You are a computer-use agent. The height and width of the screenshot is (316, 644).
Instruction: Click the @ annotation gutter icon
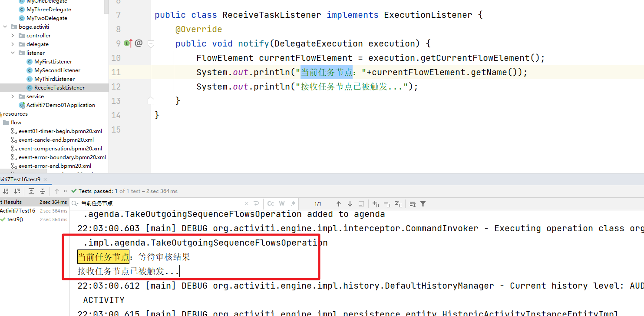click(x=139, y=43)
